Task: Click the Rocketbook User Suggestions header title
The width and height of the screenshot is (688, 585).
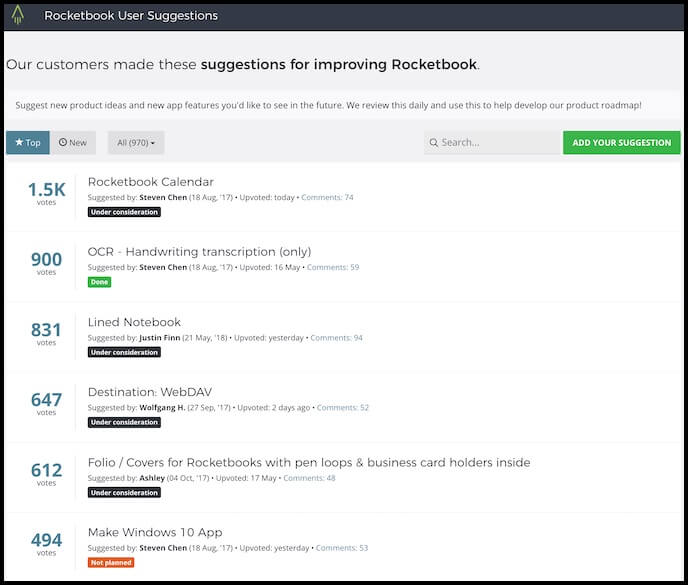Action: coord(131,16)
